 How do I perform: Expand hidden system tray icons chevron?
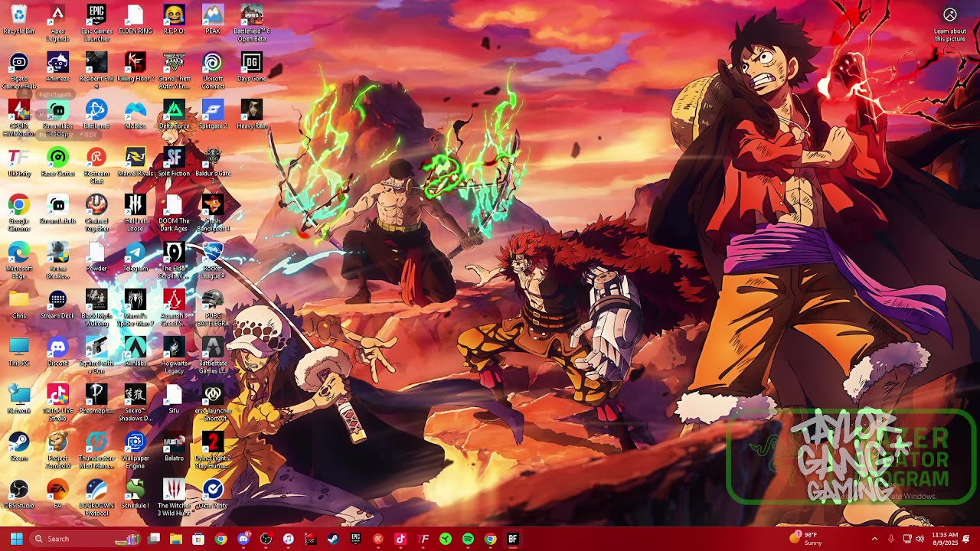coord(874,539)
